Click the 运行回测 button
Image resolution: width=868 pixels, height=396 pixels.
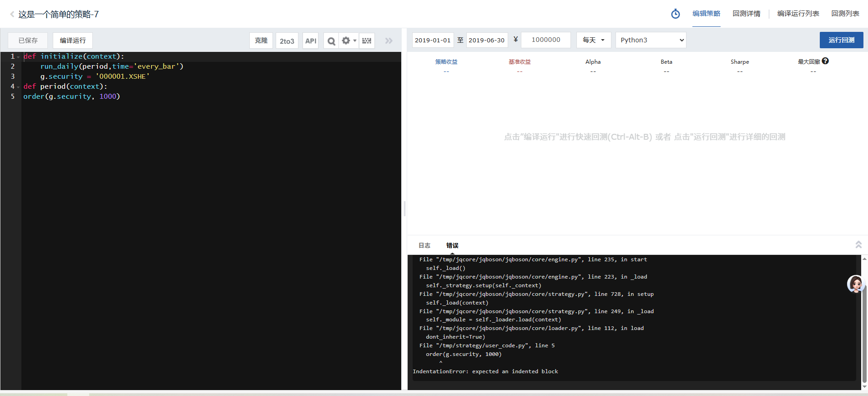coord(841,40)
